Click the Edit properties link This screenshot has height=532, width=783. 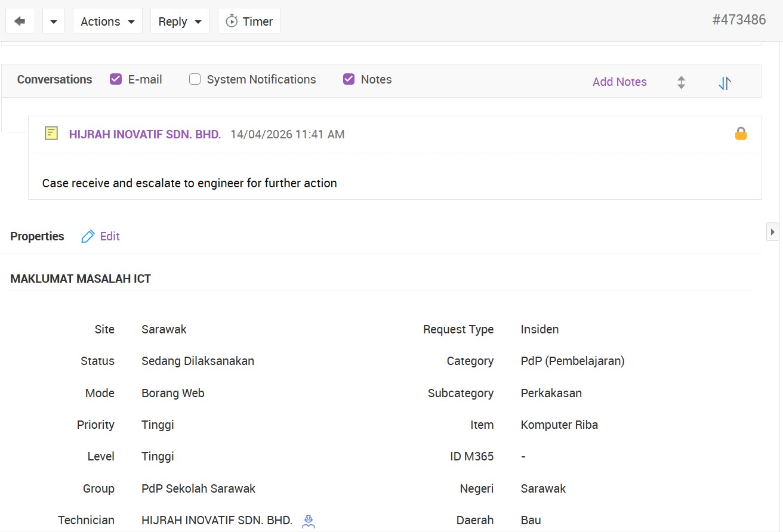point(110,236)
